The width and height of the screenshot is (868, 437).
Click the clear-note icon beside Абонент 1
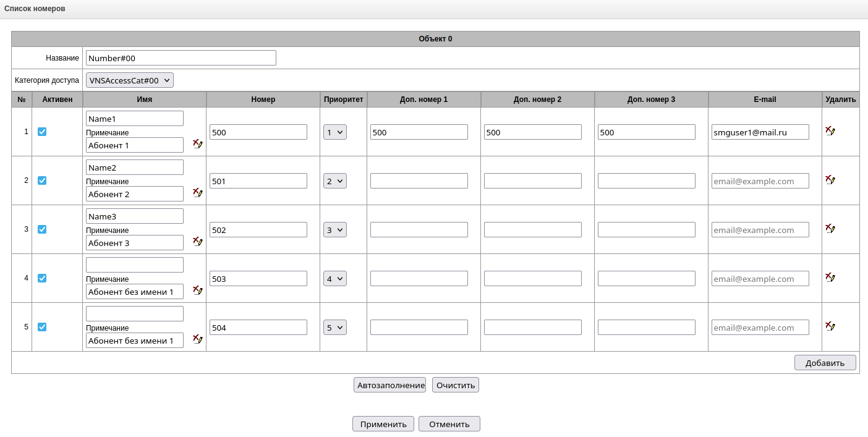(x=198, y=144)
